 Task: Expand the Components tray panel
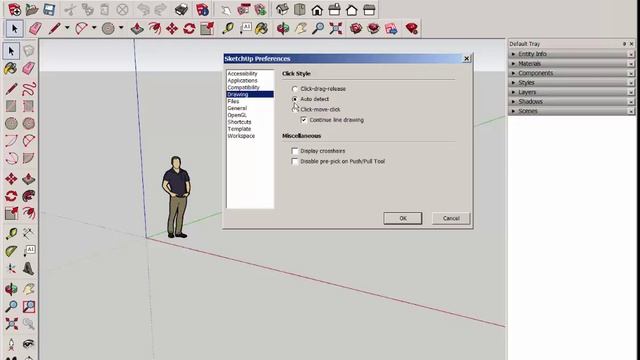pyautogui.click(x=571, y=73)
